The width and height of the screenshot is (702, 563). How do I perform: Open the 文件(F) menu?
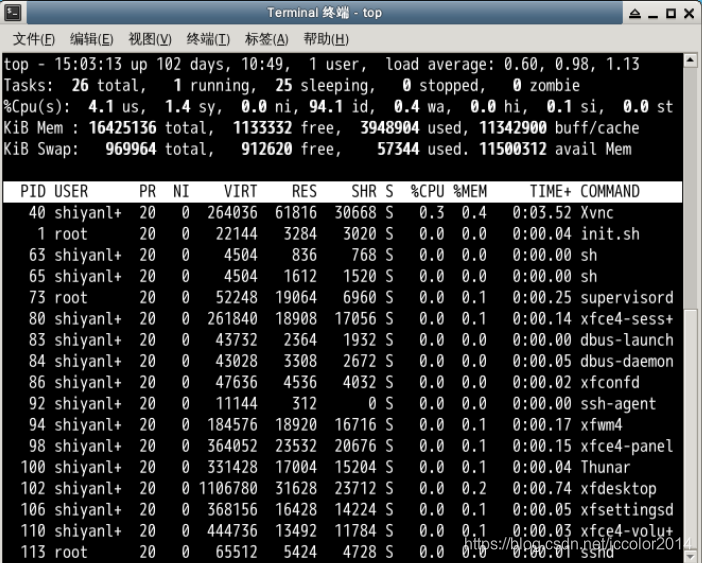(34, 39)
